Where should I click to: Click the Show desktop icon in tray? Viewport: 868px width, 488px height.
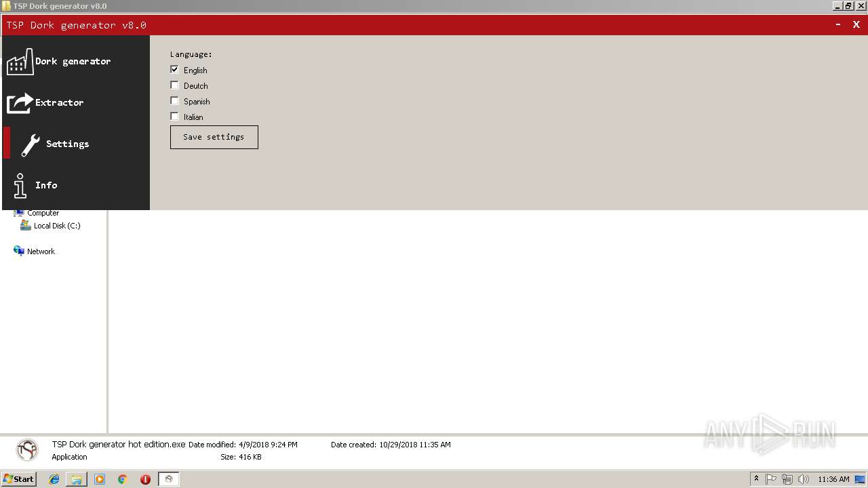click(860, 479)
